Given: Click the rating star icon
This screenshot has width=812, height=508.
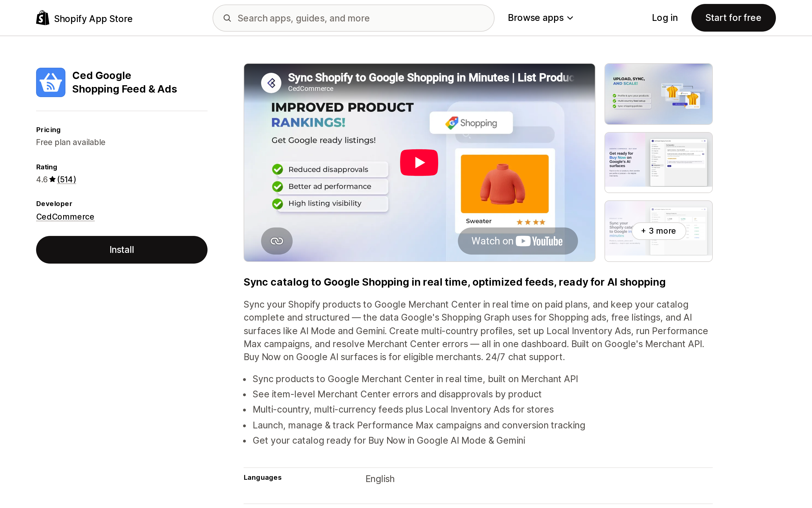Looking at the screenshot, I should (x=52, y=179).
